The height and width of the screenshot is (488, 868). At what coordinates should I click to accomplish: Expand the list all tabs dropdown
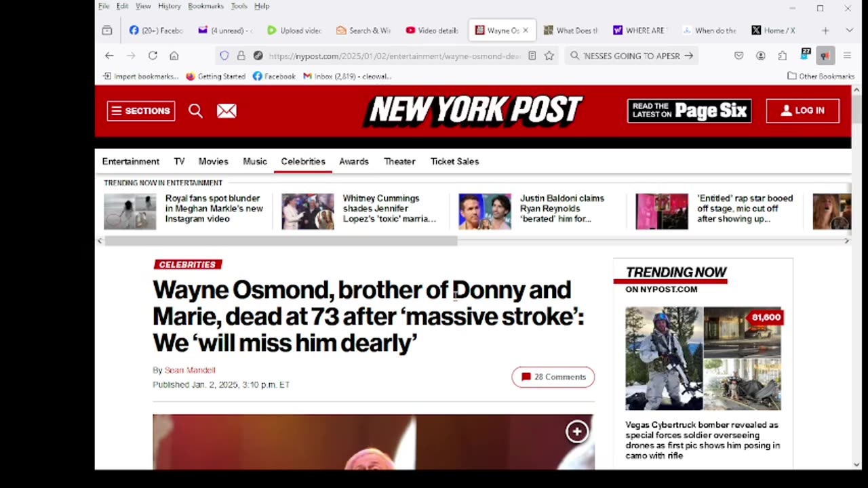pos(849,30)
